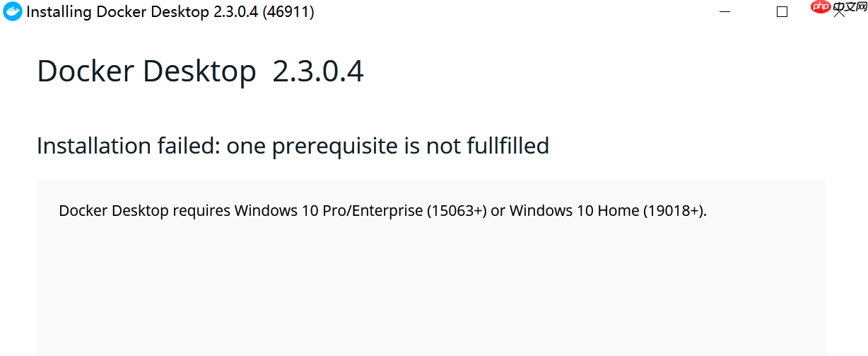Click the 'Docker Desktop' main heading

click(x=146, y=71)
